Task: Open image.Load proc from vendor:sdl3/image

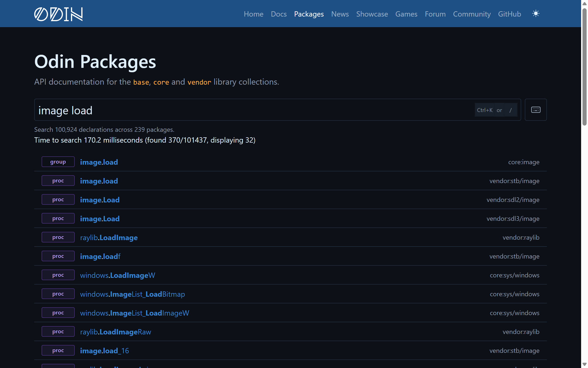Action: (x=100, y=218)
